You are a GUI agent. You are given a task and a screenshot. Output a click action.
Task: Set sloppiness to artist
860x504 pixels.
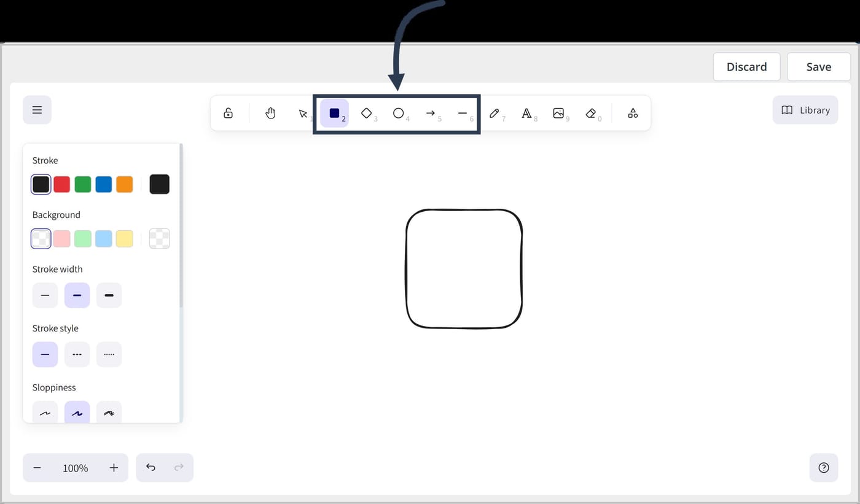(x=77, y=413)
